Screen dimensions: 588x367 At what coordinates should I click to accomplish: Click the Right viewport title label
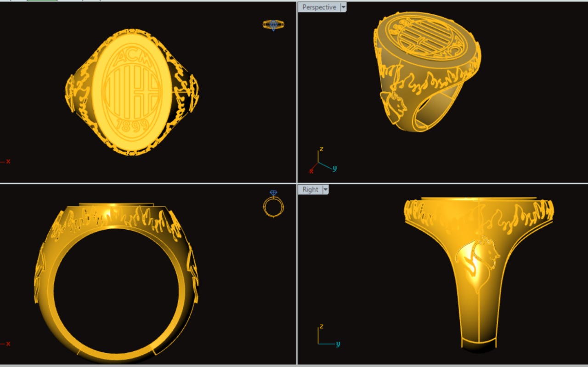click(x=310, y=190)
